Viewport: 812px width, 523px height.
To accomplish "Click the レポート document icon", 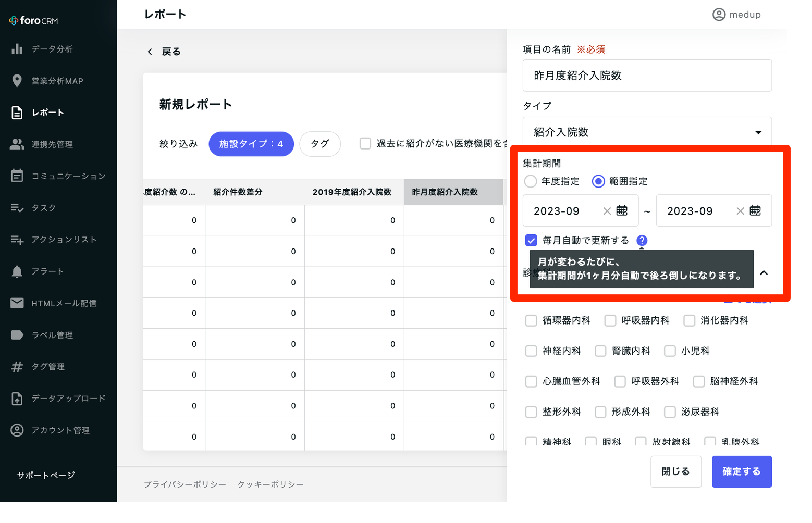I will click(x=17, y=113).
